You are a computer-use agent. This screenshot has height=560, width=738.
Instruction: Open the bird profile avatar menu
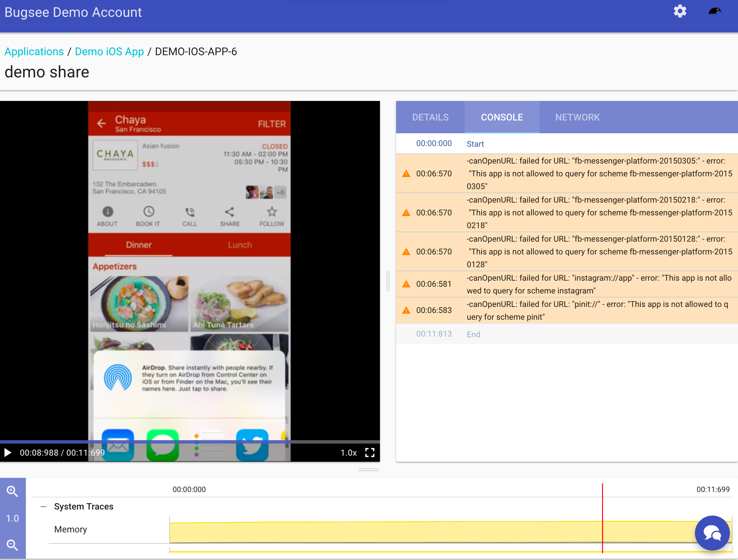715,12
